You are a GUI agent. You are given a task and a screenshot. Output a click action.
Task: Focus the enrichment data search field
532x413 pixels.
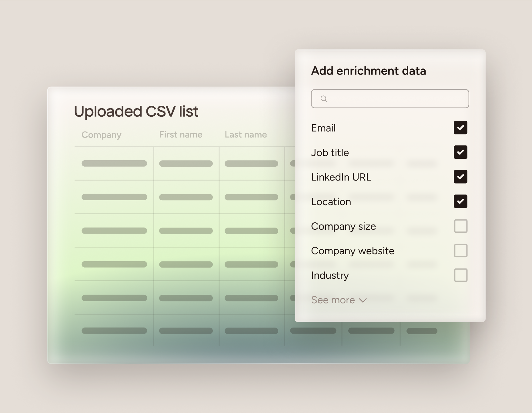pyautogui.click(x=394, y=99)
